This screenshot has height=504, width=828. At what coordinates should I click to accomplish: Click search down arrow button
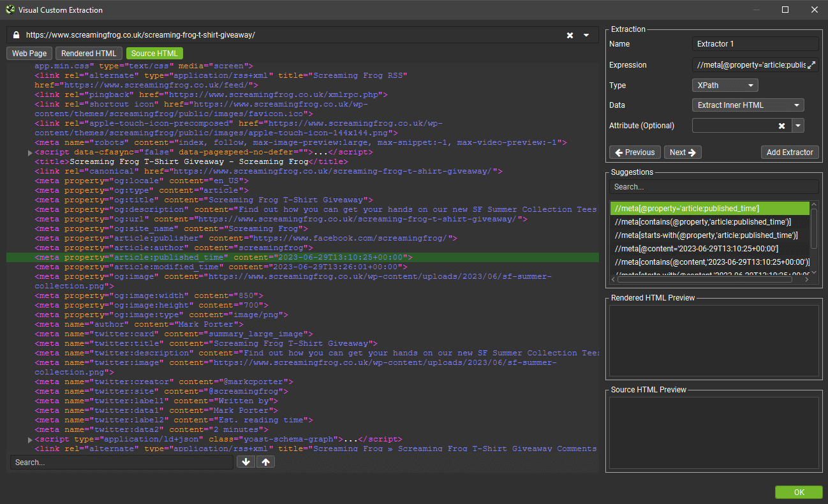[x=246, y=462]
